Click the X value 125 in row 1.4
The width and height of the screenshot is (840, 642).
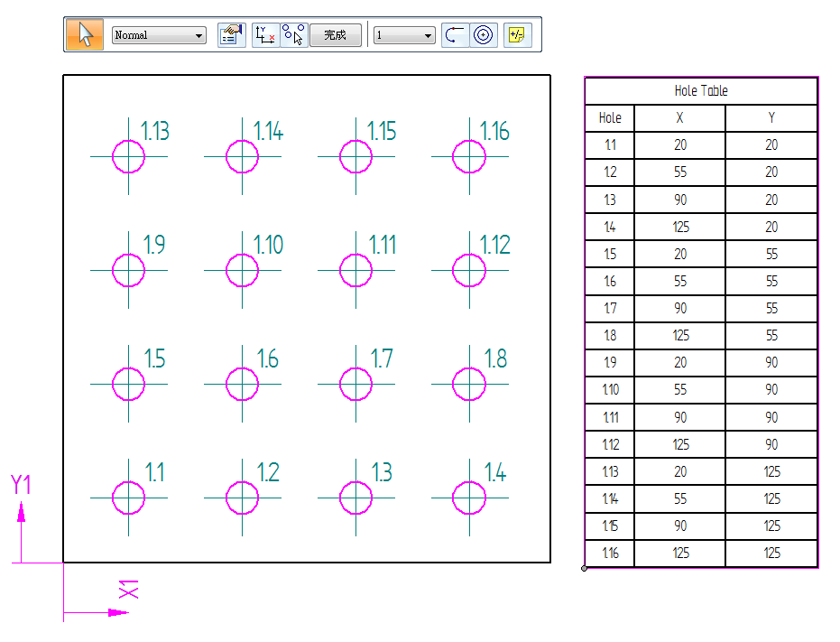[680, 227]
